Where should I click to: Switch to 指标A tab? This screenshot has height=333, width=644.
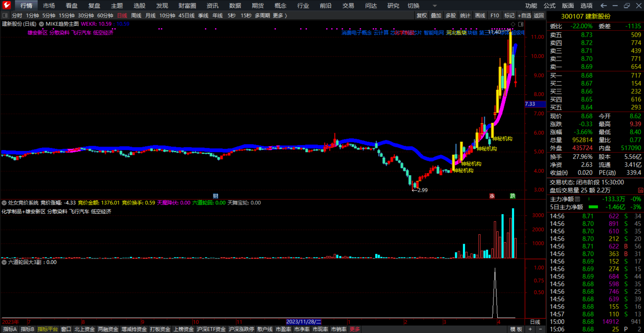(x=10, y=329)
